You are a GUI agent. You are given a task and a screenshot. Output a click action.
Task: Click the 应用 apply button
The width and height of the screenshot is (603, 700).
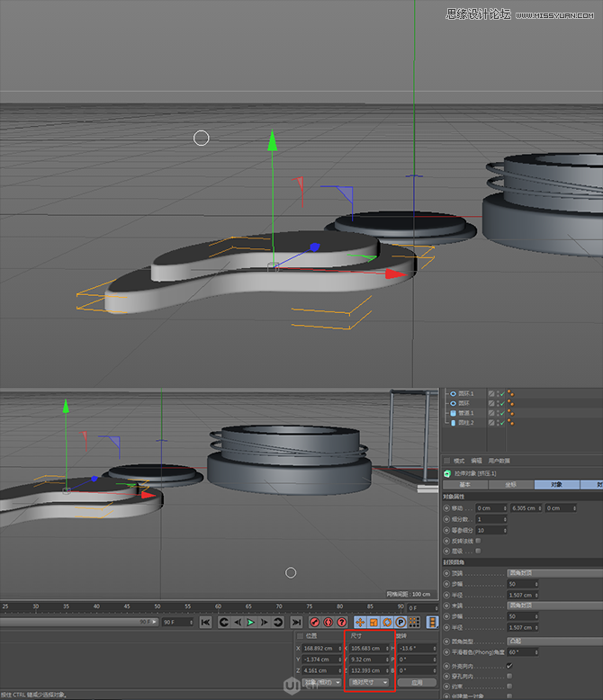tap(417, 682)
